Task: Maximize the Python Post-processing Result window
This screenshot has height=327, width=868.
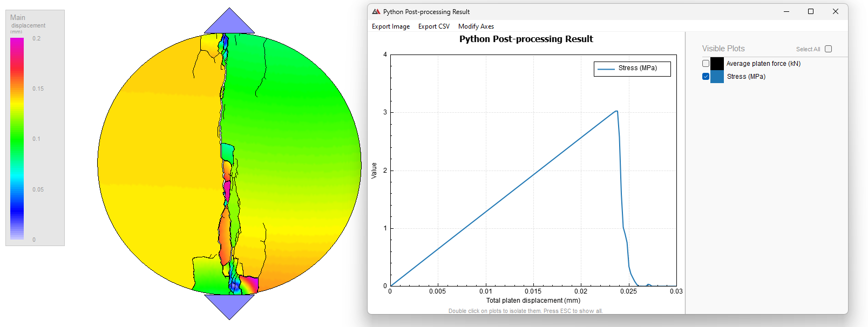Action: coord(810,12)
